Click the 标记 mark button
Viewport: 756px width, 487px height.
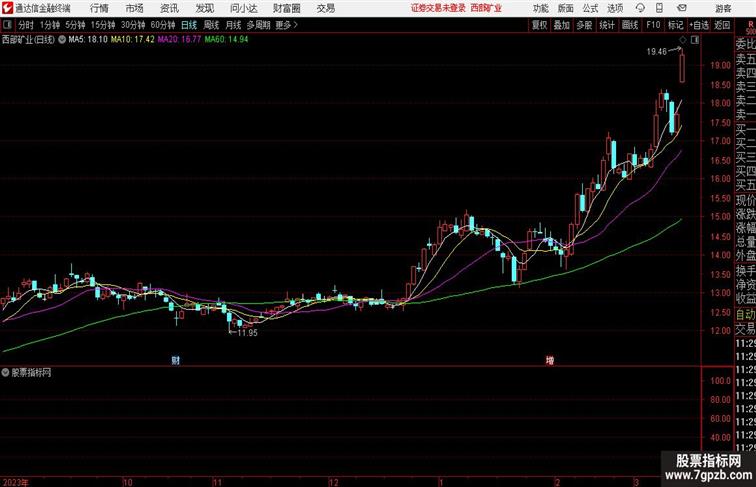[x=675, y=25]
